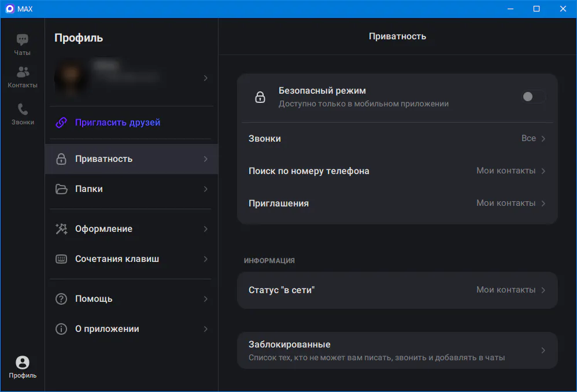
Task: Click the question mark Помощь icon
Action: (61, 299)
